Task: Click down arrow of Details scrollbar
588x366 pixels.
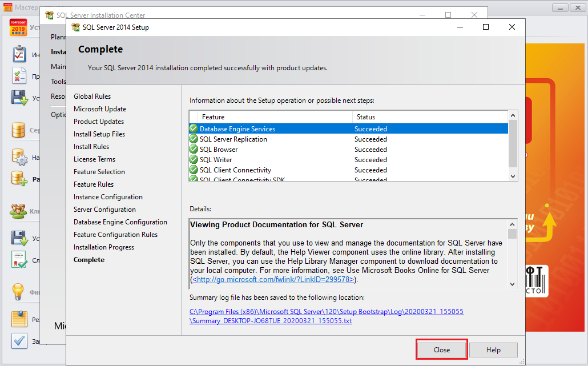Action: pos(512,284)
